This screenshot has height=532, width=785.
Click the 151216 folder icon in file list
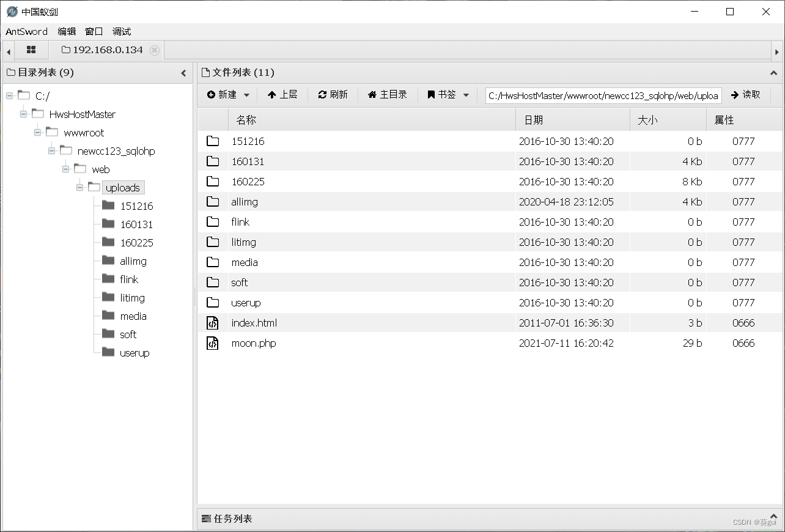[213, 141]
